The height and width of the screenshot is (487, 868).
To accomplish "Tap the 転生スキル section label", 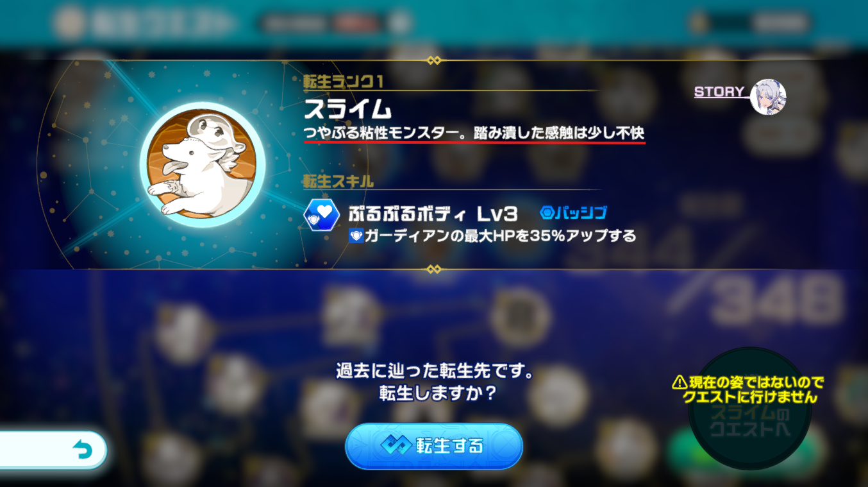I will pos(338,182).
